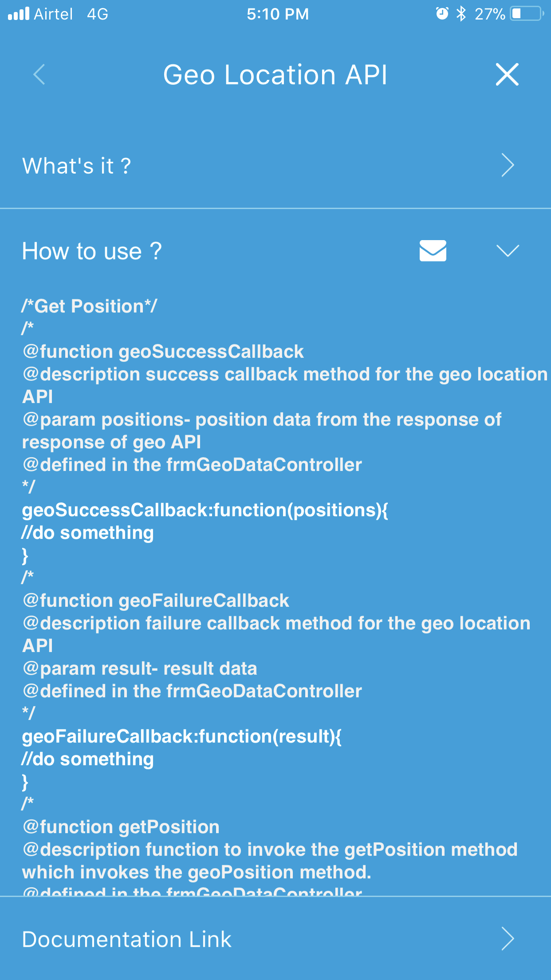The image size is (551, 980).
Task: Click the @function getPosition line
Action: [121, 827]
